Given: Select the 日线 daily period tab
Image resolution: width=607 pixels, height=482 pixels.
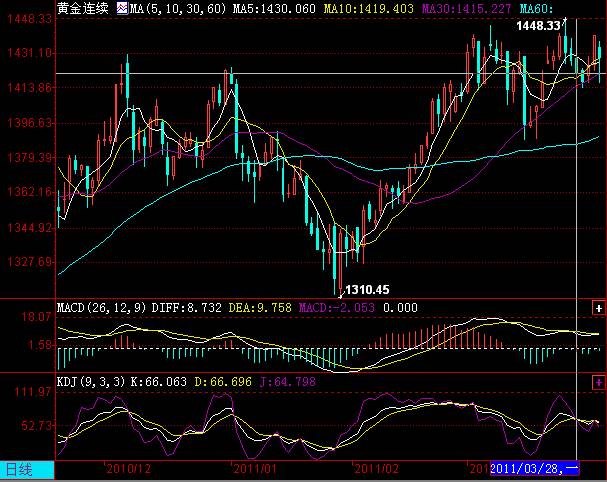Looking at the screenshot, I should coord(27,470).
